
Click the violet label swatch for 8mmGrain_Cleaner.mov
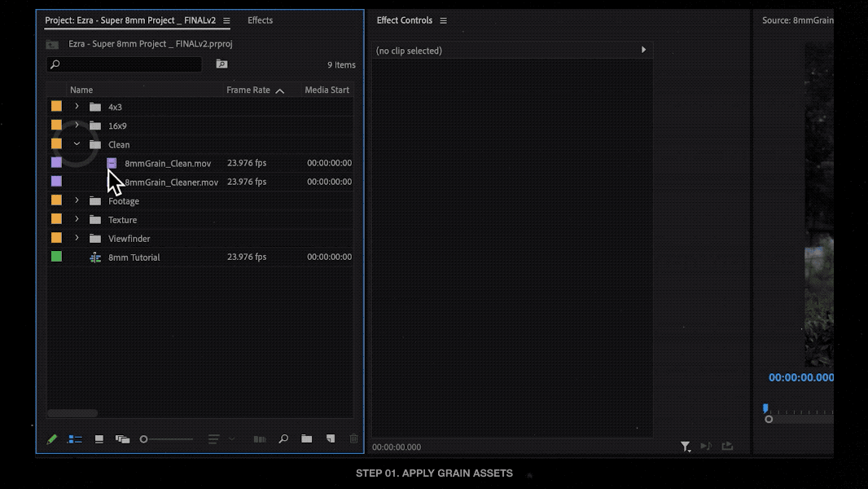coord(56,181)
